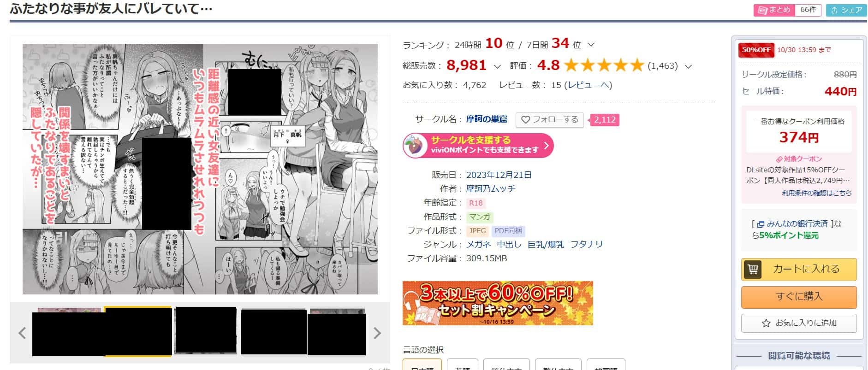Expand the rating breakdown chevron

click(688, 67)
